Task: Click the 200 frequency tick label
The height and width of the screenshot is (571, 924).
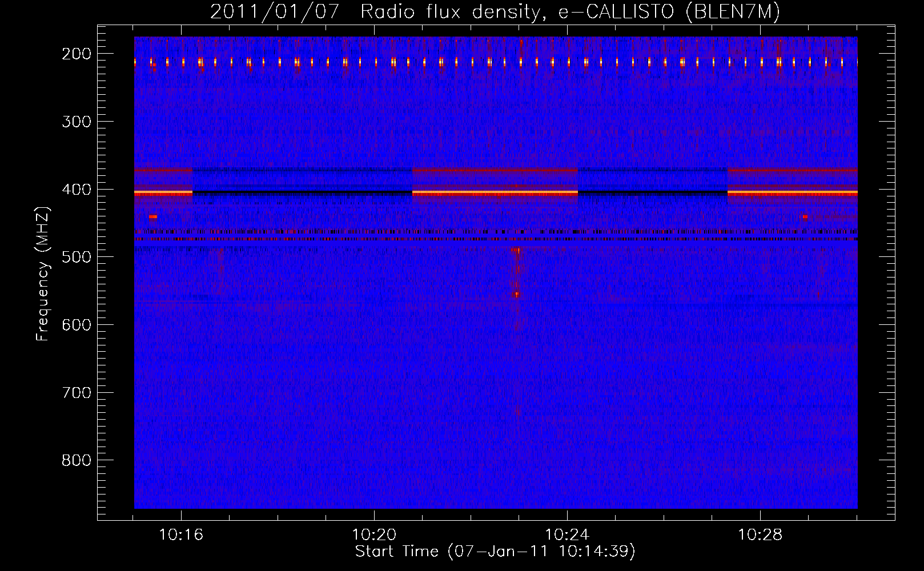Action: click(x=77, y=54)
